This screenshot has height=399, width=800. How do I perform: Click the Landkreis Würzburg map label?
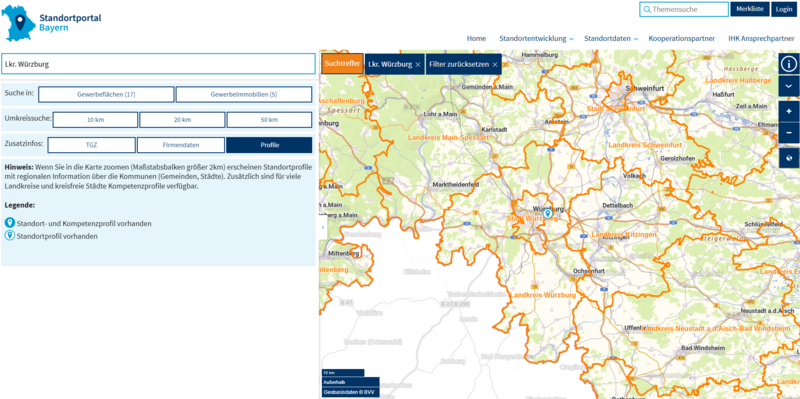click(543, 295)
